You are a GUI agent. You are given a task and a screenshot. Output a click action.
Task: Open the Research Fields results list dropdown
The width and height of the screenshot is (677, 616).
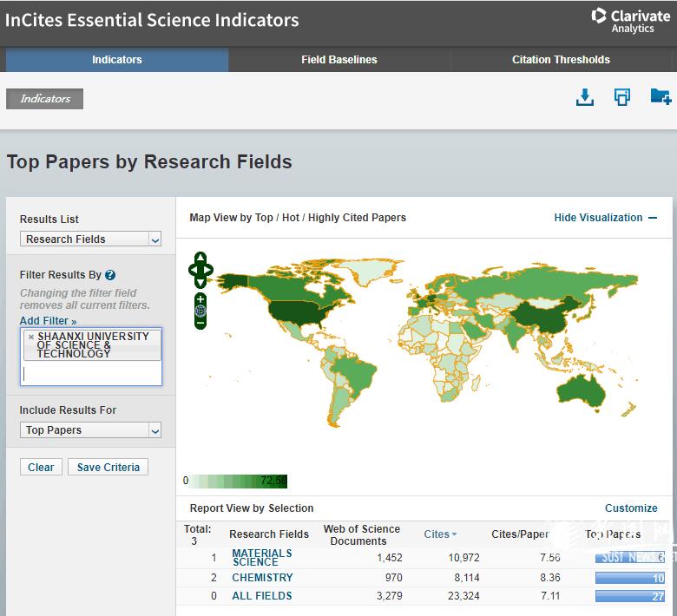(x=90, y=239)
